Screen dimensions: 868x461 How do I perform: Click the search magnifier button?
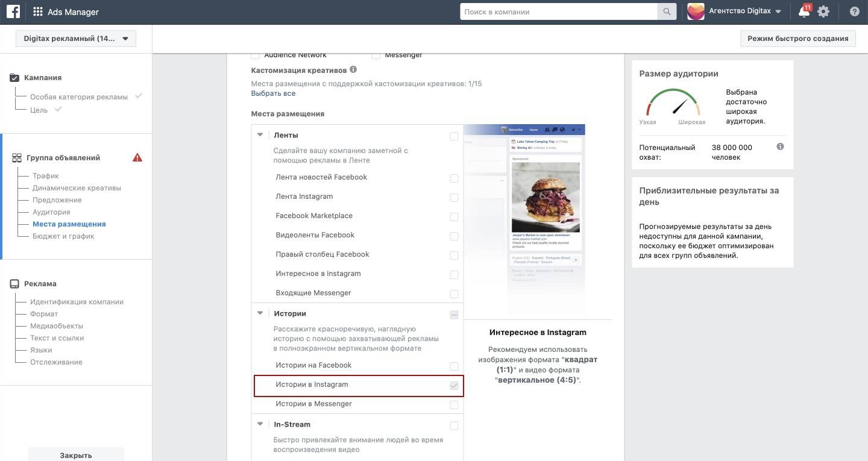pyautogui.click(x=667, y=11)
